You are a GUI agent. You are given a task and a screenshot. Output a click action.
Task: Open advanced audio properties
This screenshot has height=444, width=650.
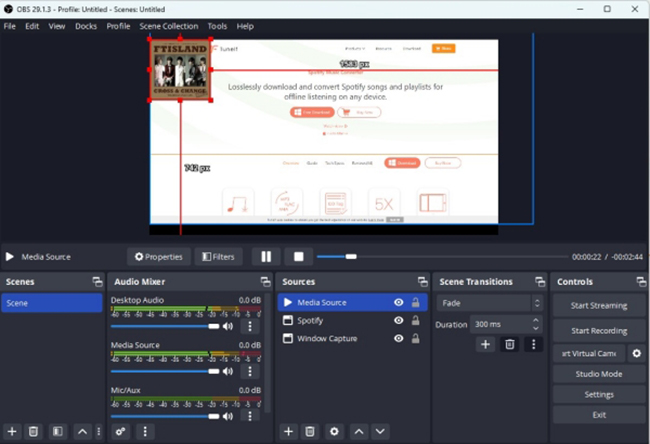[x=121, y=432]
